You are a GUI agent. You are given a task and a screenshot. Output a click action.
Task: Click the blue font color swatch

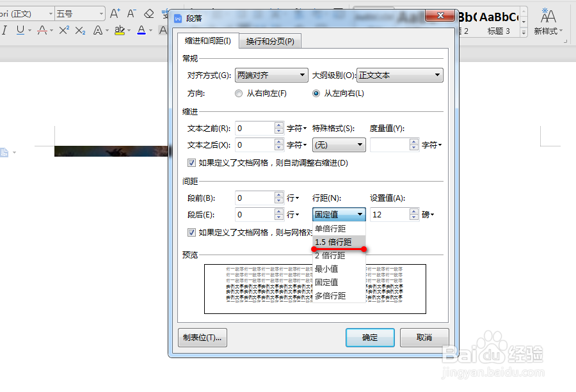pyautogui.click(x=142, y=30)
